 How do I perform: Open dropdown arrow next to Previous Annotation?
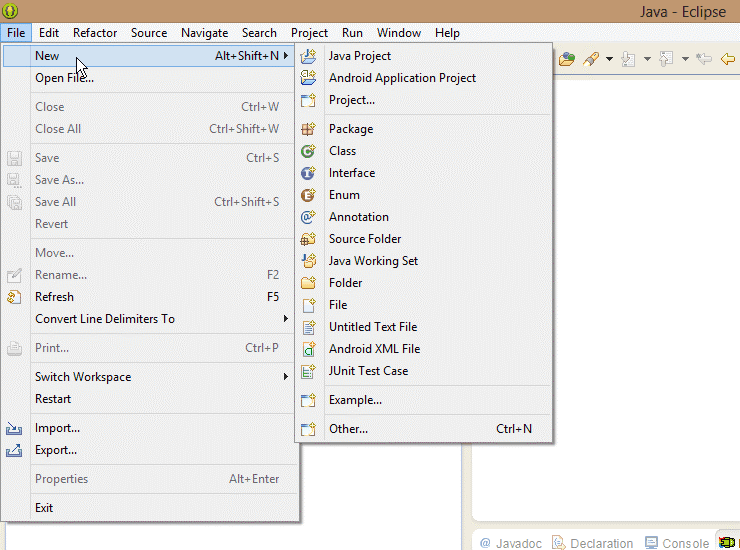[x=685, y=59]
